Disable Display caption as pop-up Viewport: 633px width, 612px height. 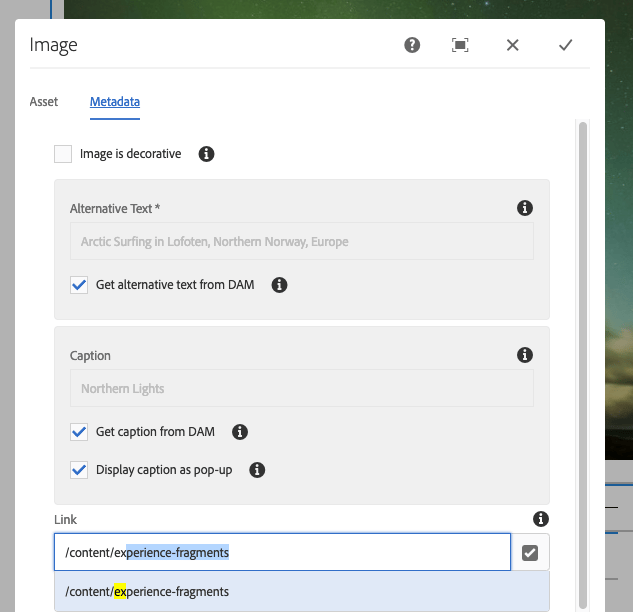pos(79,470)
